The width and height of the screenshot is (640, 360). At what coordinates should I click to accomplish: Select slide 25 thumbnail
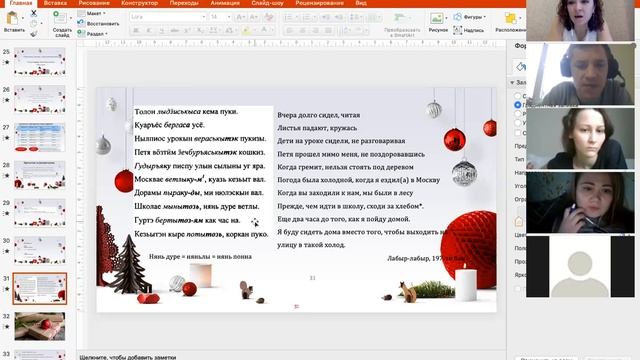pyautogui.click(x=40, y=62)
